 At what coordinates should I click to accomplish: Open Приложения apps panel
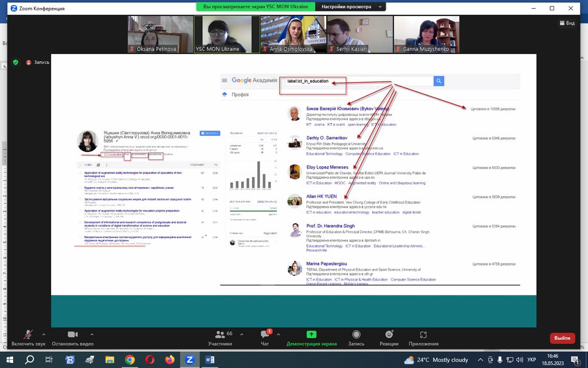pyautogui.click(x=423, y=337)
